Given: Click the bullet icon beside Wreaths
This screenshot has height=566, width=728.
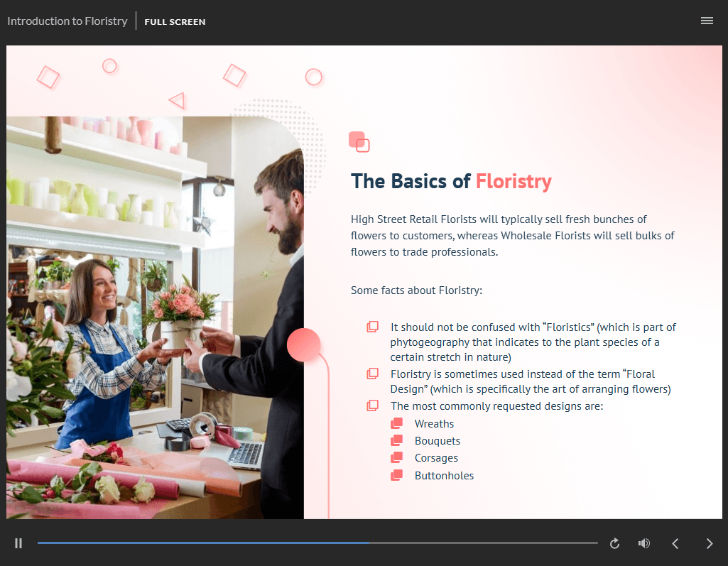Looking at the screenshot, I should pos(397,424).
